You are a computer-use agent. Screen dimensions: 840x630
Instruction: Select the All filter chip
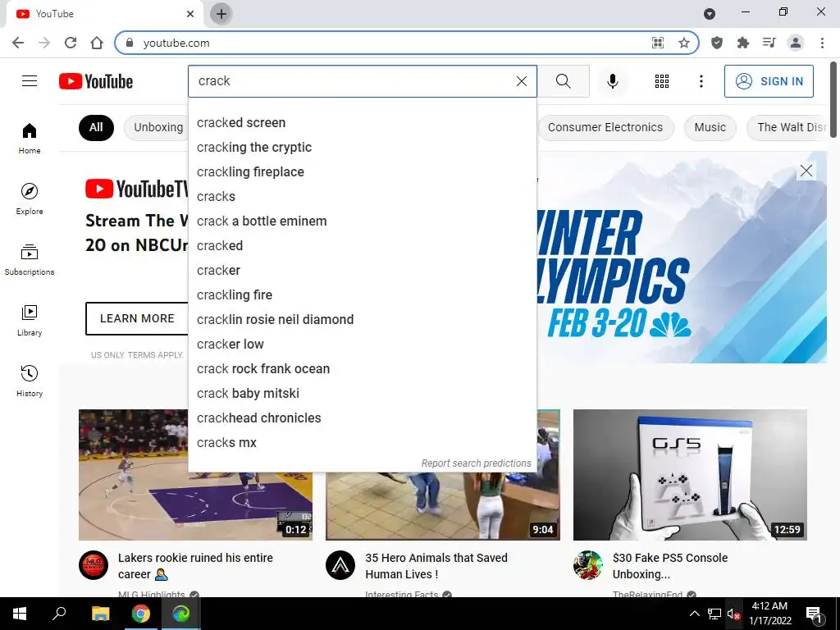click(x=96, y=127)
